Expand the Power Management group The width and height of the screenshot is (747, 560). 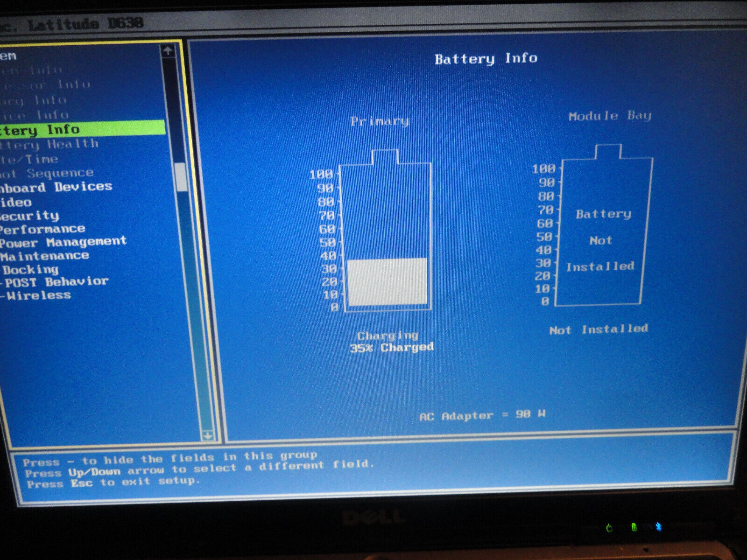[x=63, y=242]
